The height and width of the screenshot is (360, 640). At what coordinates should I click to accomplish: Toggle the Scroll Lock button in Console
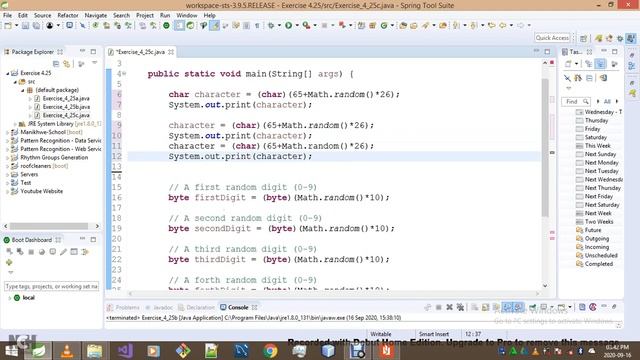click(485, 307)
